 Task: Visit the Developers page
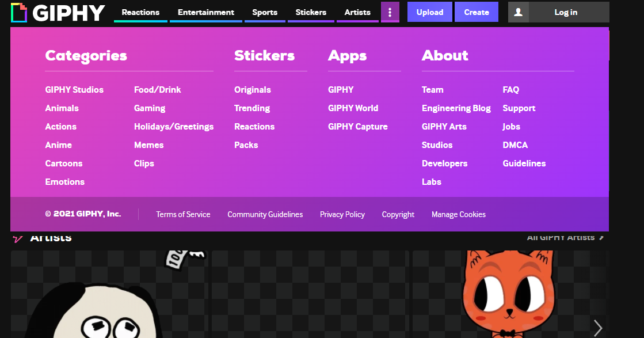[x=444, y=164]
